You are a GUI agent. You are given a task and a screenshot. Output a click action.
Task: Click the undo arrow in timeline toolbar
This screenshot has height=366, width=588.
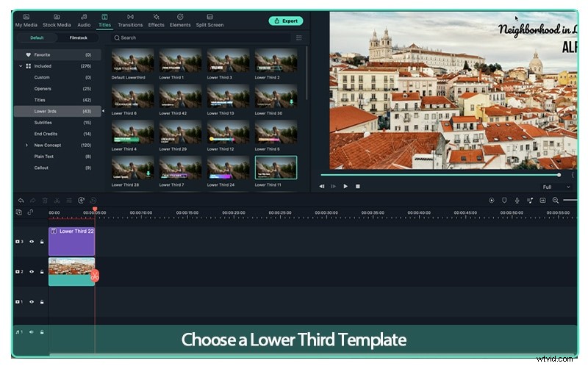(x=21, y=200)
